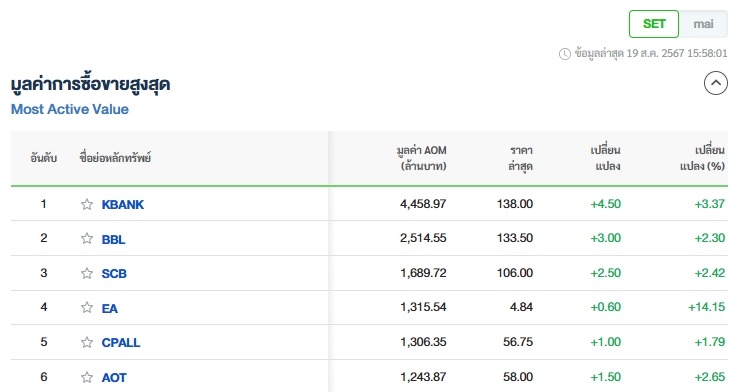Select SCB last price 106.00
The height and width of the screenshot is (392, 737).
pyautogui.click(x=515, y=273)
